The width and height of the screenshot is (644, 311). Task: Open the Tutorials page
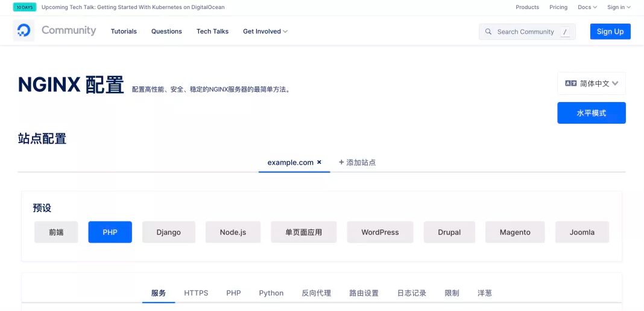(124, 31)
